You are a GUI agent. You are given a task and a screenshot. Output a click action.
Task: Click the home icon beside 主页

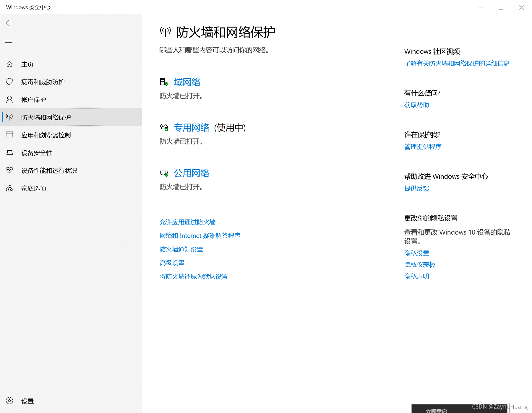9,64
